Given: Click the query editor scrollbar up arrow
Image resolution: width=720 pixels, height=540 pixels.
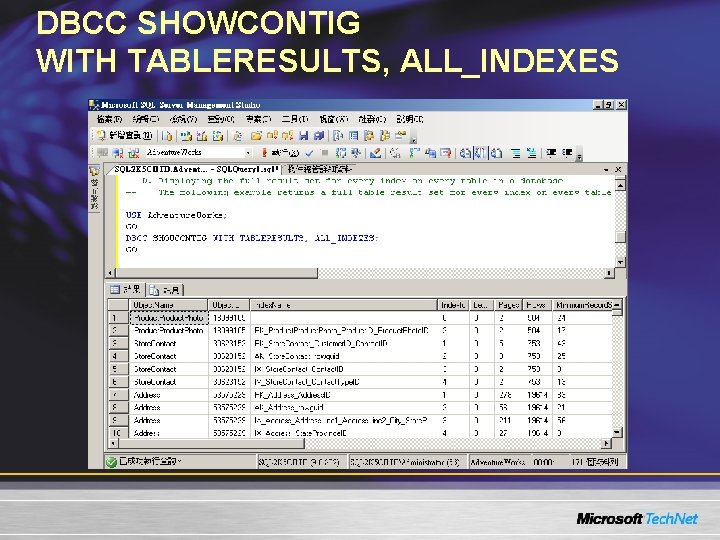Looking at the screenshot, I should click(620, 185).
